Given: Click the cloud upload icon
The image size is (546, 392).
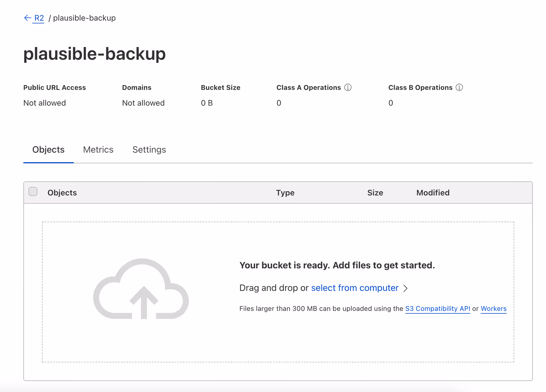Looking at the screenshot, I should [141, 288].
